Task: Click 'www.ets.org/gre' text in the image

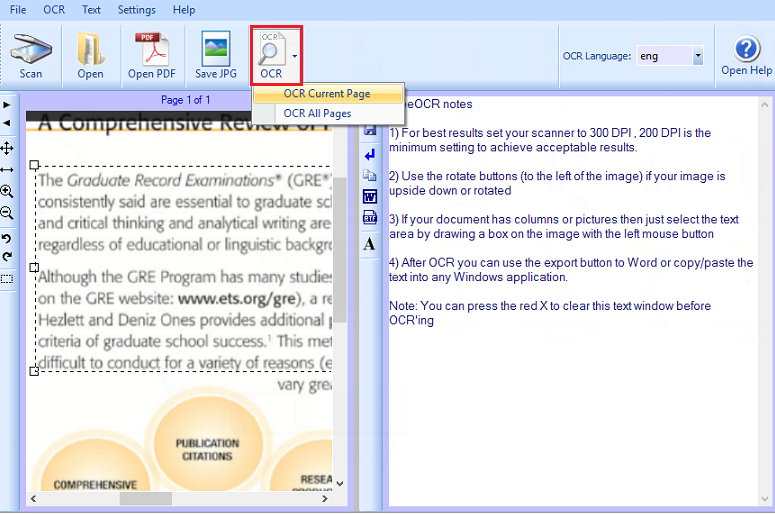Action: [237, 299]
